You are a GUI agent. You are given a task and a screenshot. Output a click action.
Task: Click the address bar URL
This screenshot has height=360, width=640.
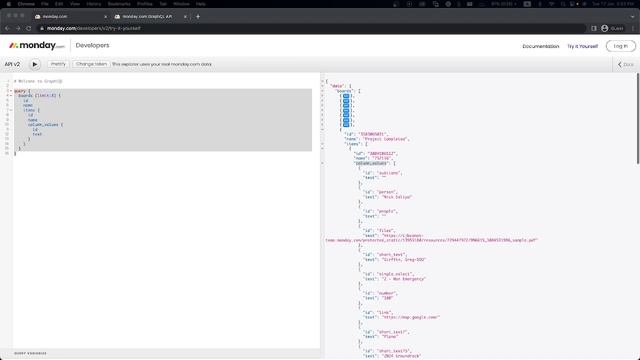click(x=94, y=28)
